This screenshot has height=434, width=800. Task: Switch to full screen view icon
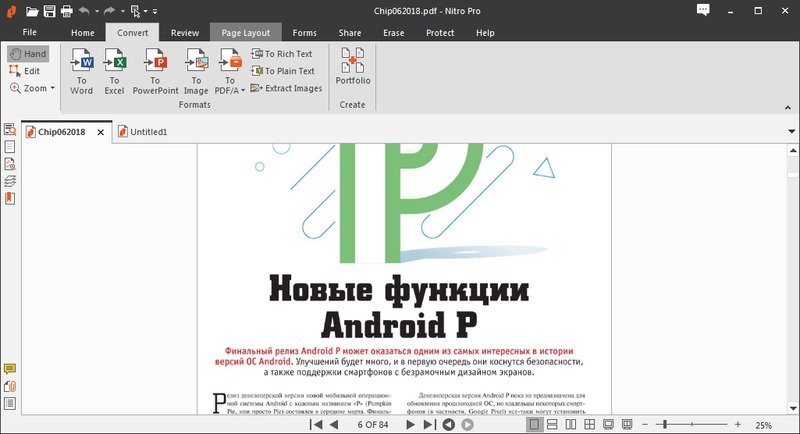click(608, 424)
